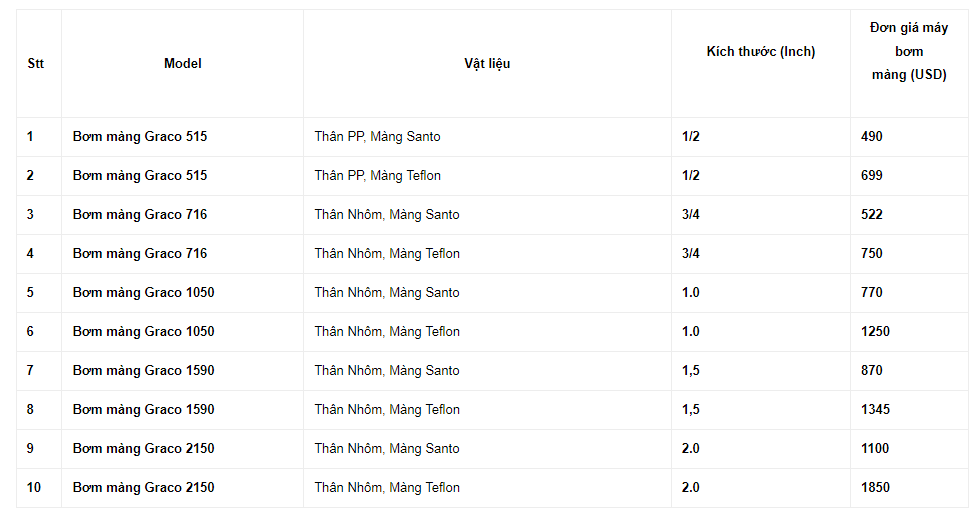This screenshot has height=517, width=976.
Task: Click the Thân PP, Màng Teflon cell
Action: pos(377,176)
